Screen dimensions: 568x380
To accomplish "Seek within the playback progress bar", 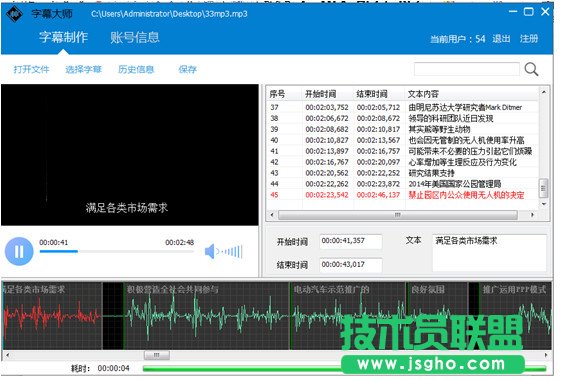I will click(x=117, y=251).
